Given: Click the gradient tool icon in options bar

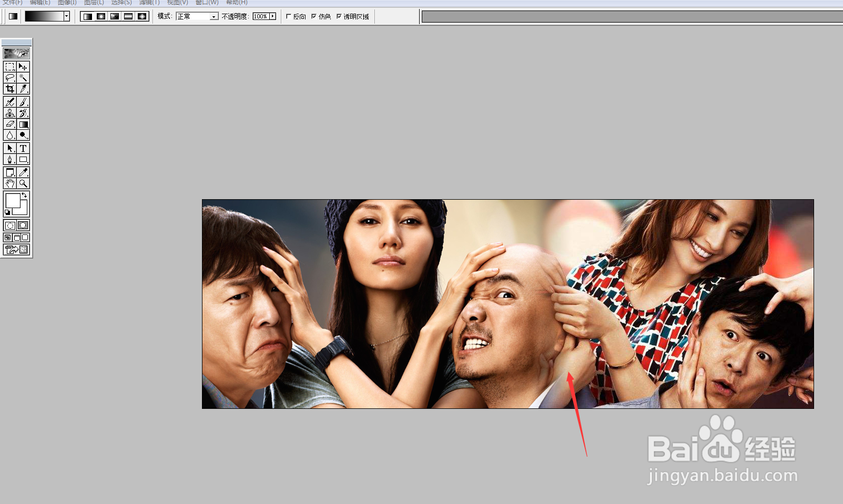Looking at the screenshot, I should [13, 16].
